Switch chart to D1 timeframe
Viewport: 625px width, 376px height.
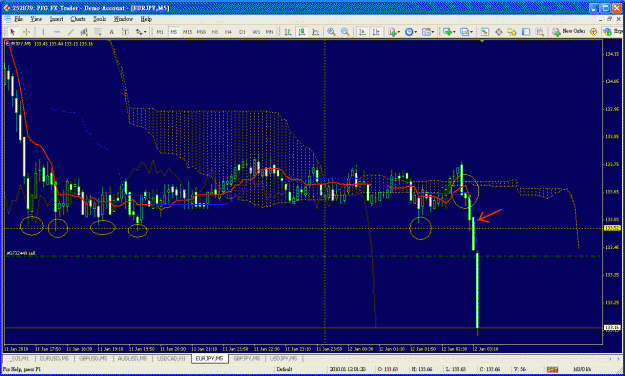(242, 32)
